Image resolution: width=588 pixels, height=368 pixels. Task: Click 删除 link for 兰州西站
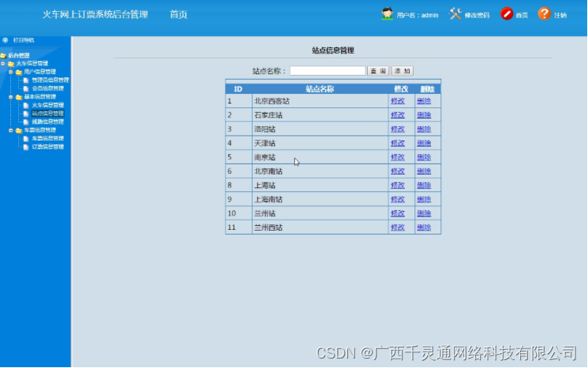tap(424, 227)
